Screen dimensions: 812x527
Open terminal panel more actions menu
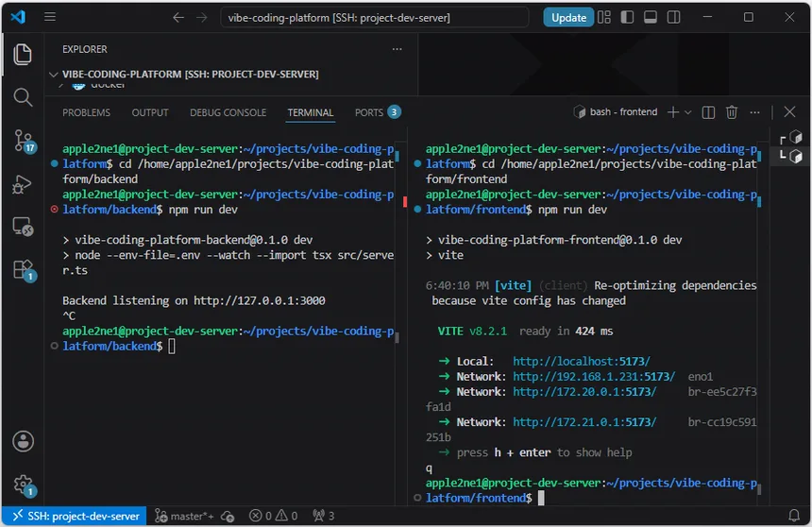tap(754, 112)
